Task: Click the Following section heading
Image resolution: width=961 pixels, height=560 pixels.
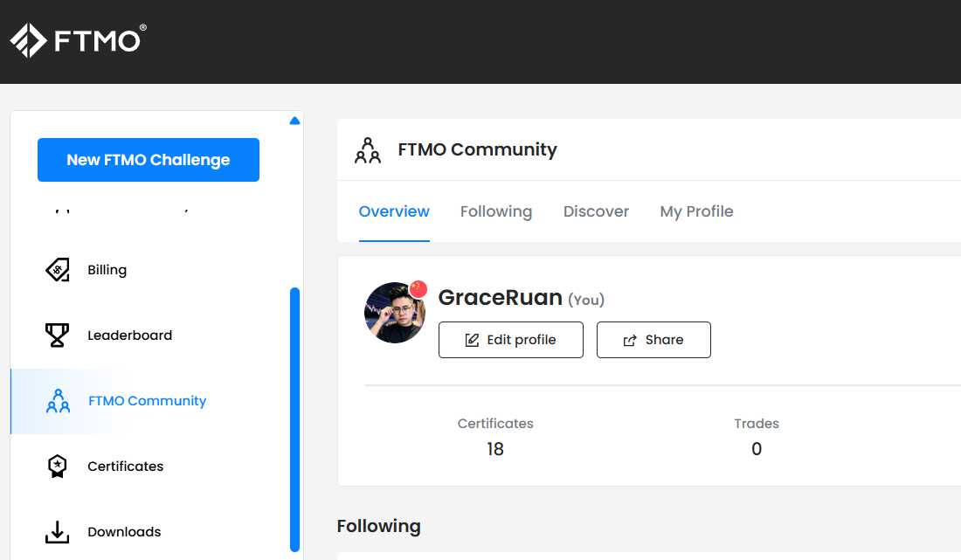Action: (379, 526)
